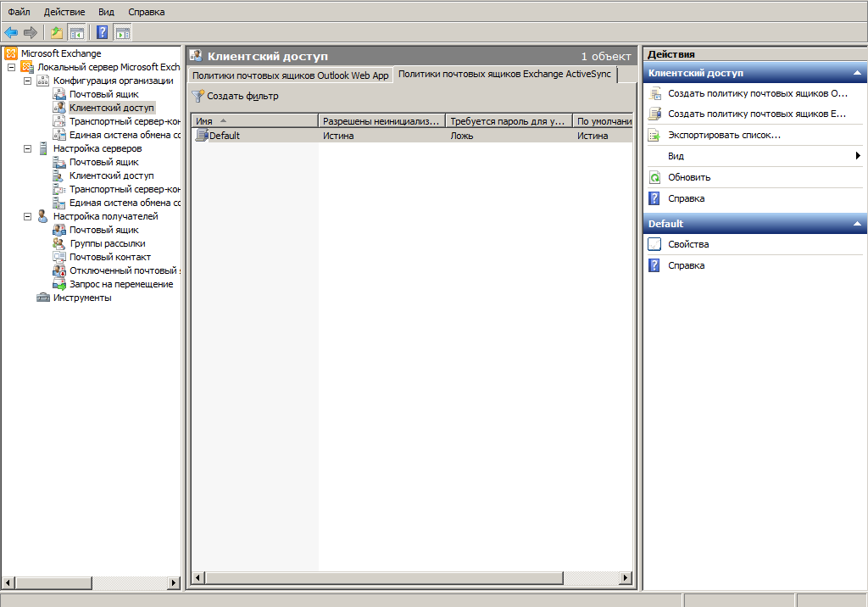Click the Microsoft Exchange root icon
The image size is (868, 607).
(11, 53)
